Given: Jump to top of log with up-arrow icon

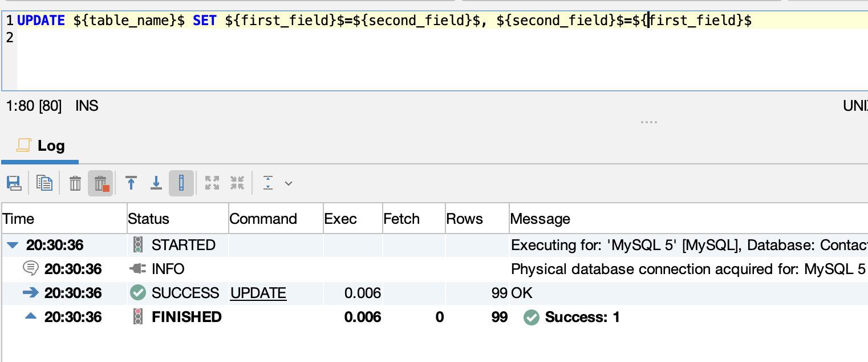Looking at the screenshot, I should pyautogui.click(x=131, y=183).
